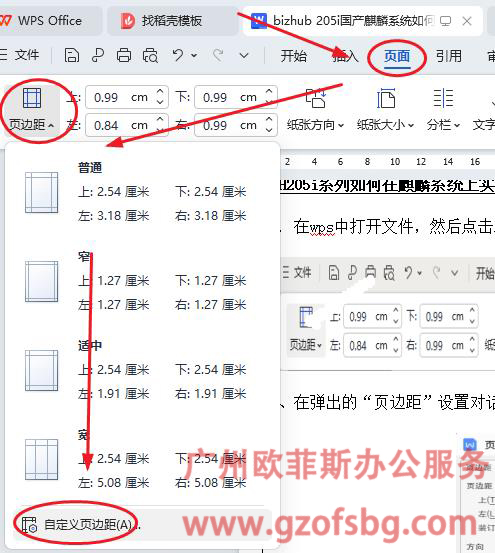
Task: Open 自定义页边距(A)... custom margins
Action: (143, 525)
